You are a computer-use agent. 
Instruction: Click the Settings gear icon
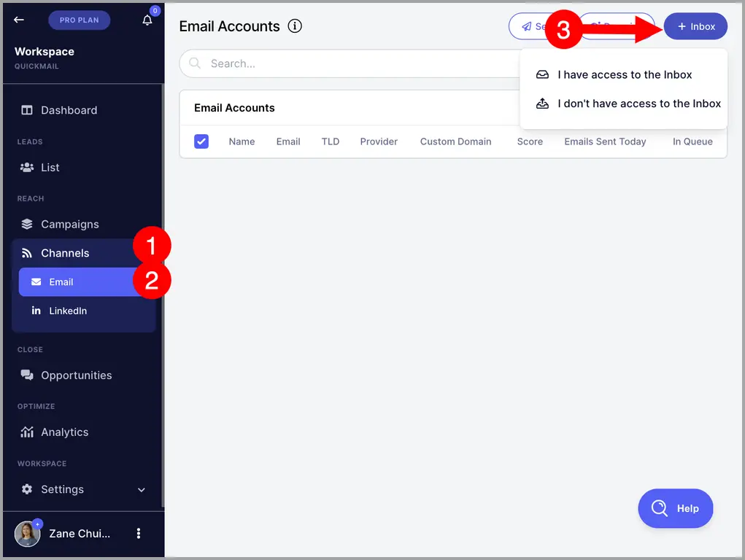27,489
